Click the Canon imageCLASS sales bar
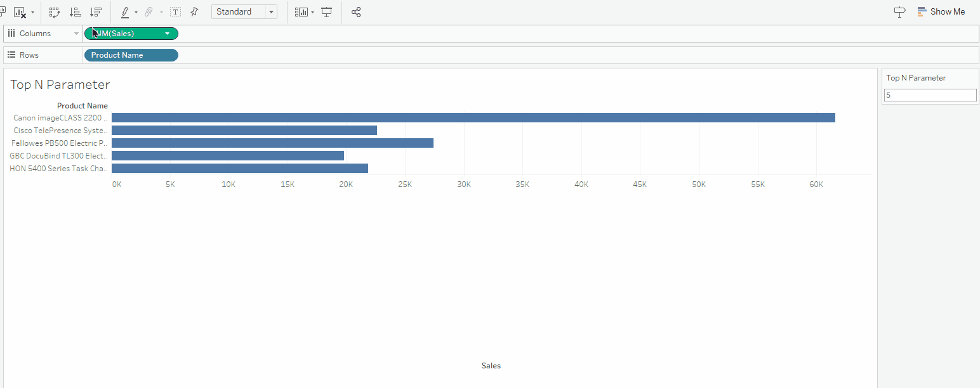980x388 pixels. click(473, 118)
